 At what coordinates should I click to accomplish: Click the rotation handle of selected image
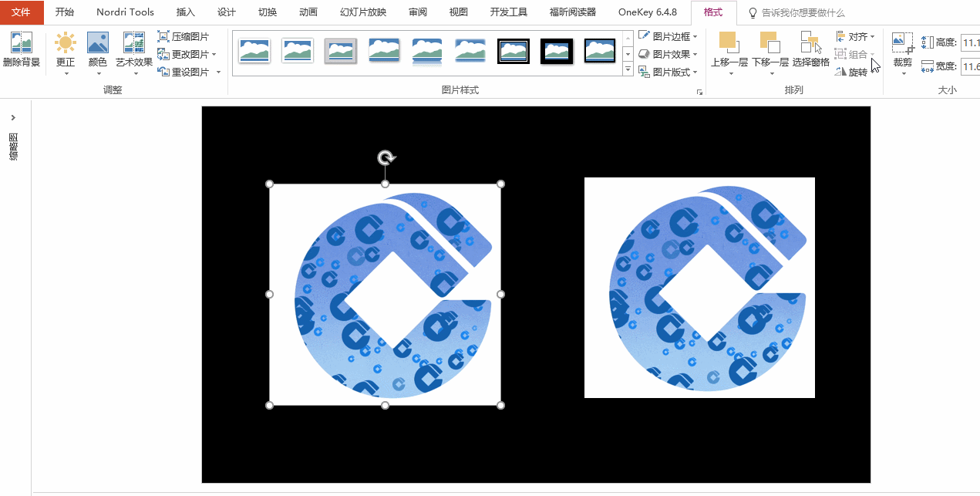pyautogui.click(x=386, y=158)
